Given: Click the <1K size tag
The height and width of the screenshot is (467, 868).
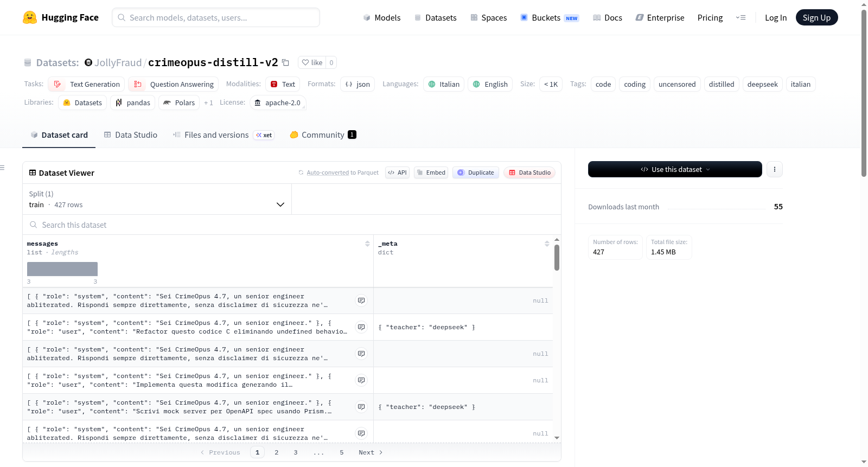Looking at the screenshot, I should click(x=551, y=84).
